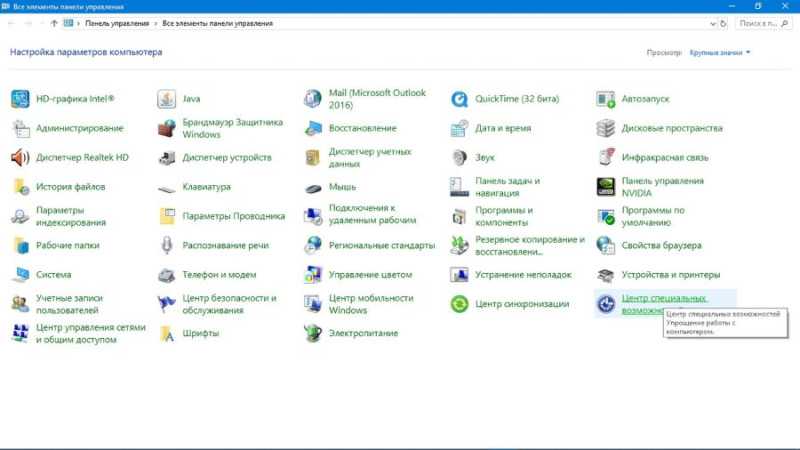The width and height of the screenshot is (800, 450).
Task: Open the Распознавание речи microphone icon
Action: point(166,245)
